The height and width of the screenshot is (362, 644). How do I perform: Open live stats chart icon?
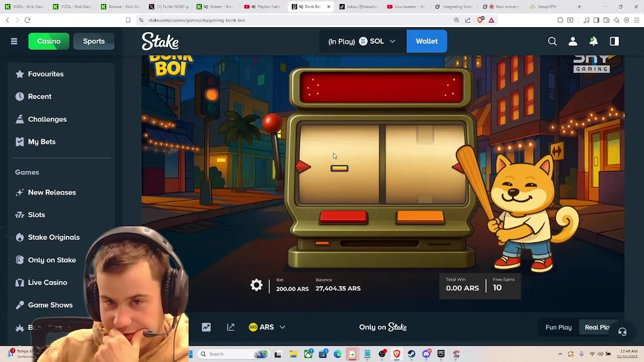[x=206, y=327]
